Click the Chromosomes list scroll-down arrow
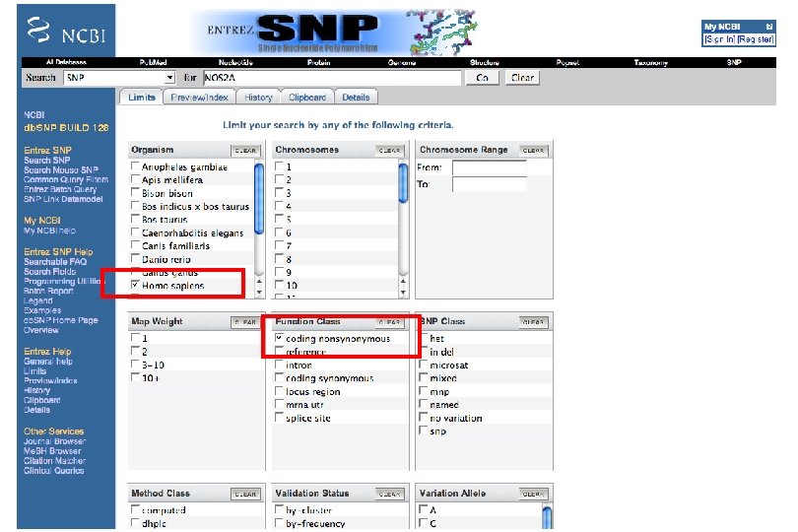The height and width of the screenshot is (532, 798). [403, 293]
